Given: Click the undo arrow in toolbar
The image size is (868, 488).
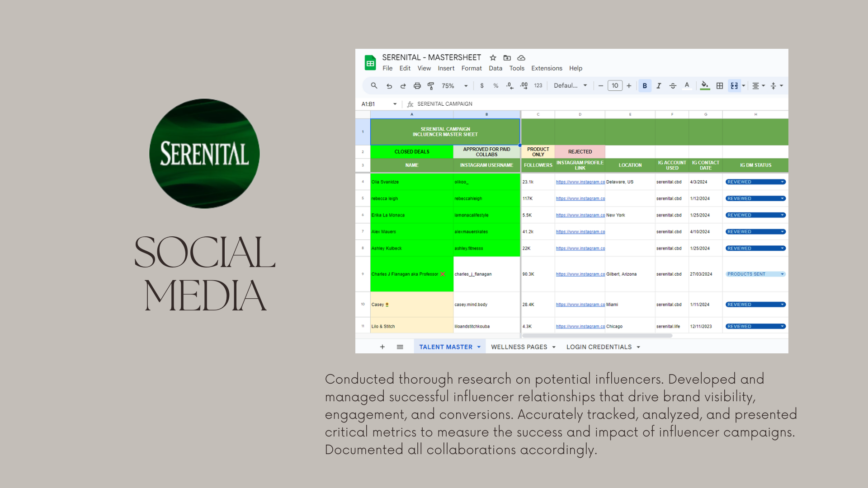Looking at the screenshot, I should [x=389, y=86].
